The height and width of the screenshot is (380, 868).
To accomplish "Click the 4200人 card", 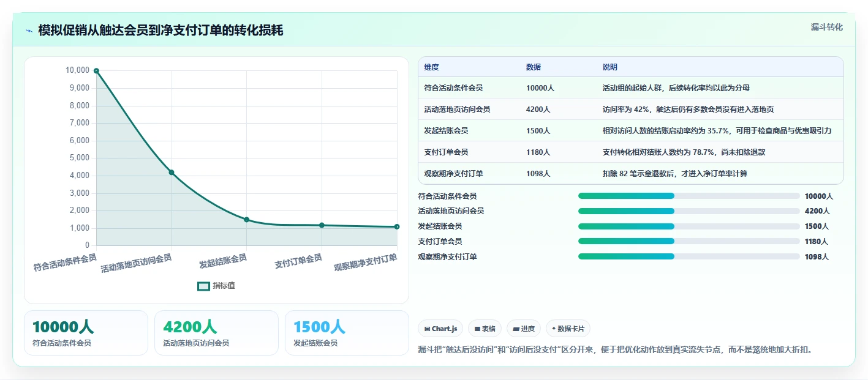I will click(216, 333).
